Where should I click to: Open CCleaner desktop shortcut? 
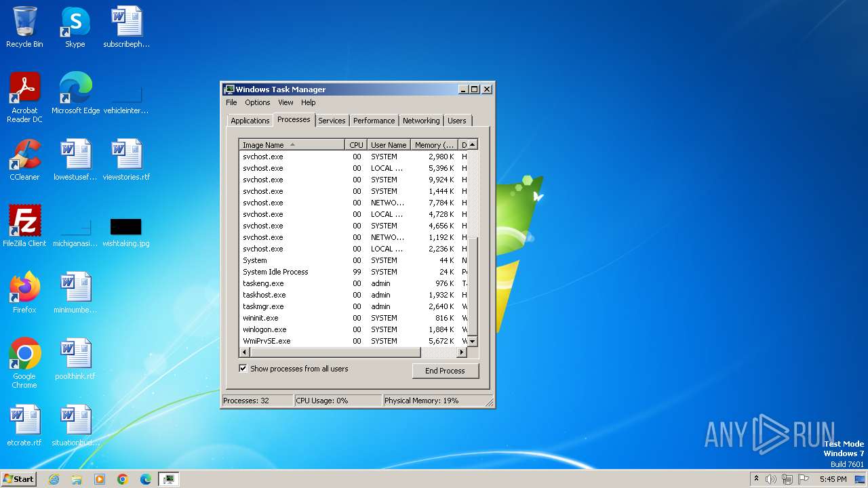click(24, 160)
